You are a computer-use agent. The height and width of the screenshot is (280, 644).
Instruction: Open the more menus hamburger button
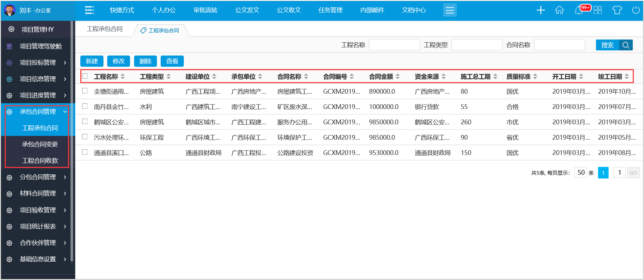(450, 10)
